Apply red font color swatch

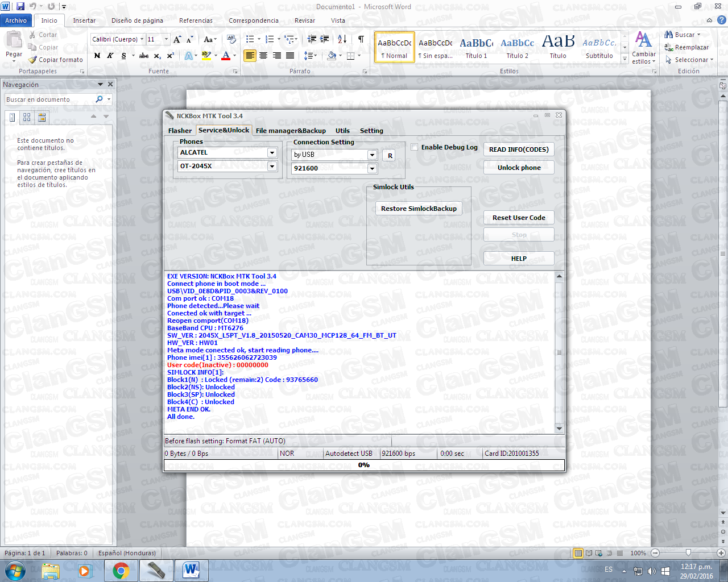click(x=226, y=56)
